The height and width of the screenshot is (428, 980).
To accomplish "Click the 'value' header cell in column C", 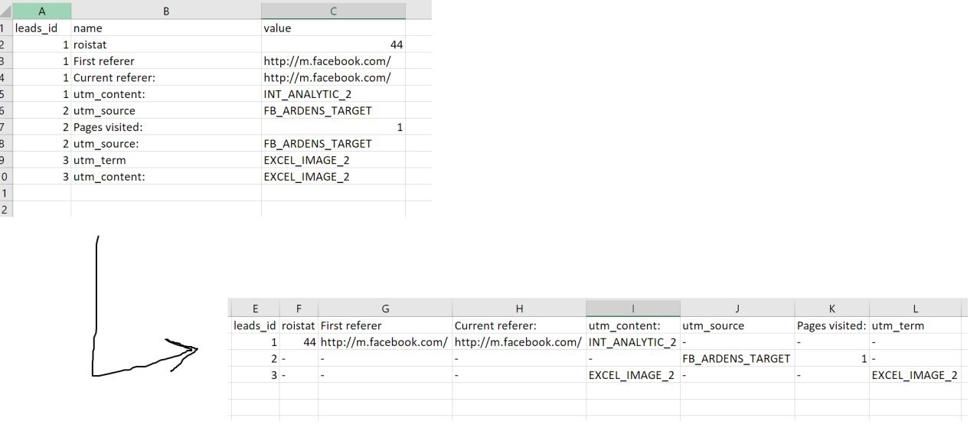I will point(333,28).
